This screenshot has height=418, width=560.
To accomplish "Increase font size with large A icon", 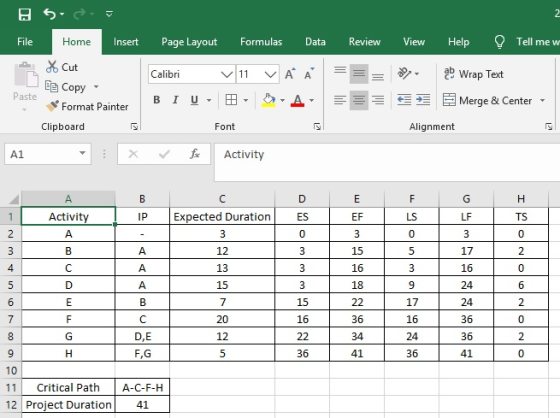I will tap(290, 74).
